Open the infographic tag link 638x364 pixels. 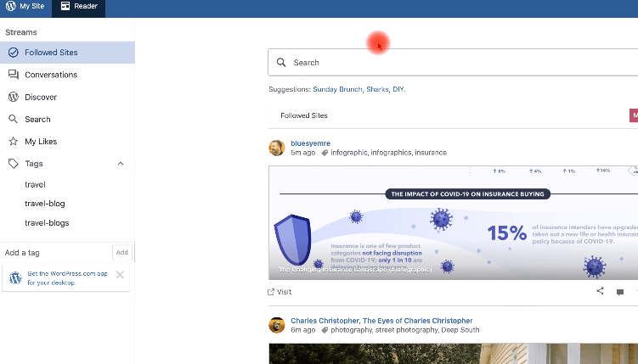(348, 153)
